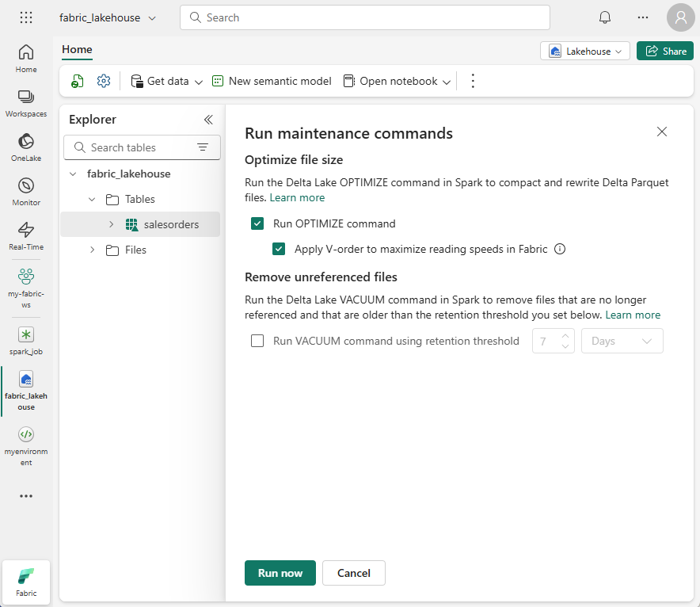This screenshot has height=607, width=700.
Task: Click the Search tables field
Action: pyautogui.click(x=142, y=147)
